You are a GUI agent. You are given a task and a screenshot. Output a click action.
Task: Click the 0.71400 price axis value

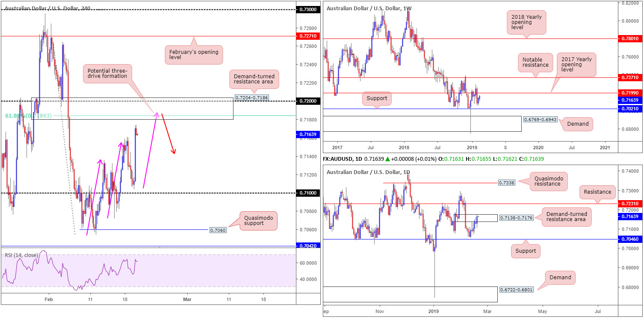click(308, 157)
